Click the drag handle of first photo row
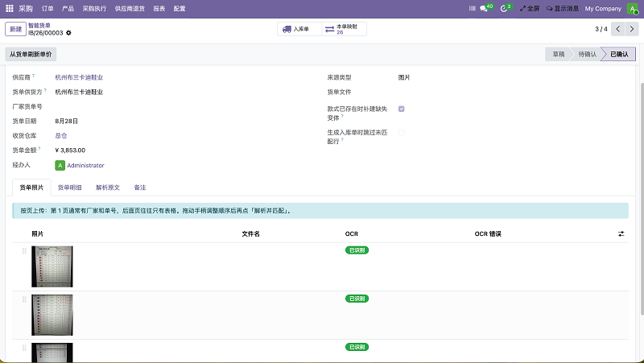This screenshot has width=644, height=363. (24, 251)
